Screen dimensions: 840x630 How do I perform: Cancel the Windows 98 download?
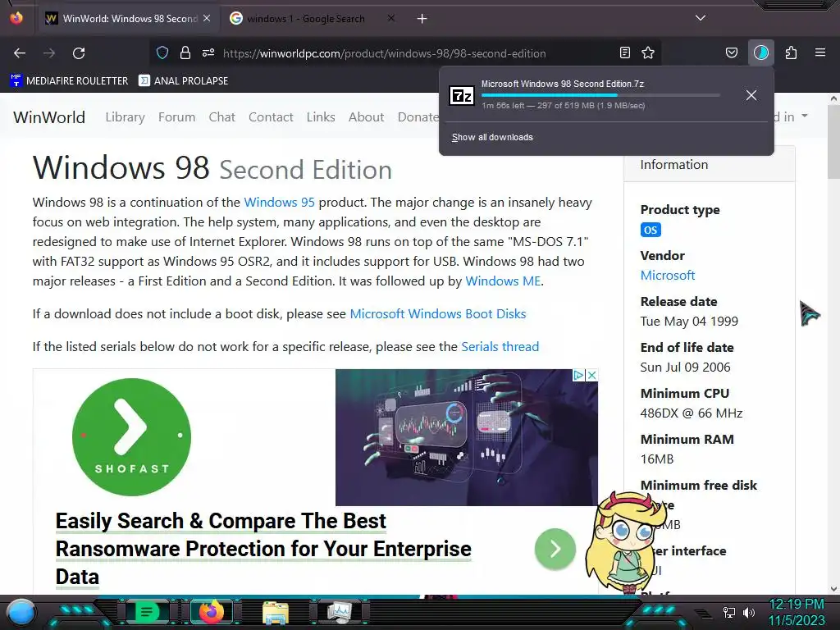pos(751,95)
